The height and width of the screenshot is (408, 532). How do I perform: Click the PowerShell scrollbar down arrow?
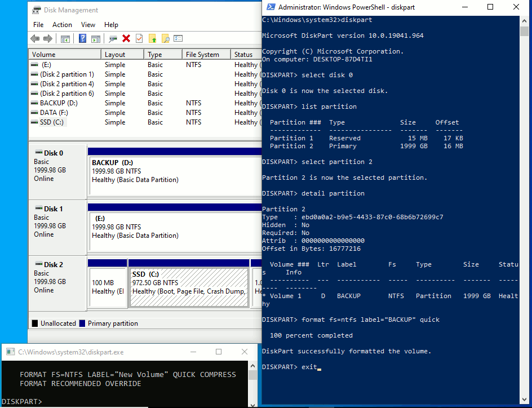pyautogui.click(x=525, y=401)
